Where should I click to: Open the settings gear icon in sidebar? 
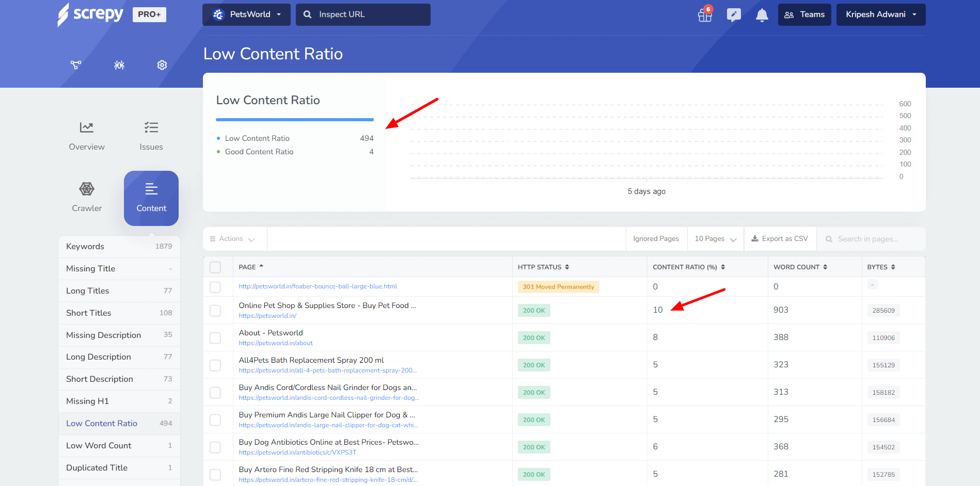click(x=162, y=65)
